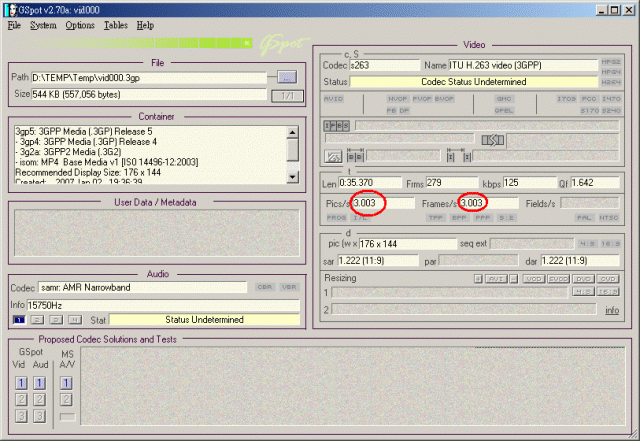Click the I-I frame interval icon
This screenshot has width=640, height=441.
[459, 156]
